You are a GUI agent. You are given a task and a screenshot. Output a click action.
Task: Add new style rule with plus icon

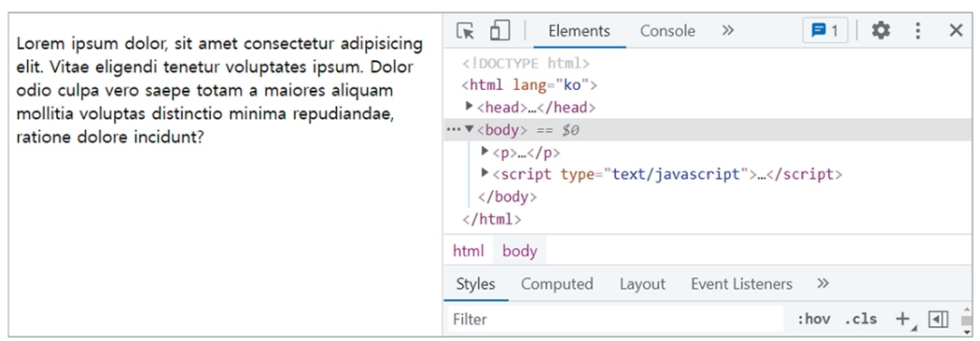coord(902,319)
